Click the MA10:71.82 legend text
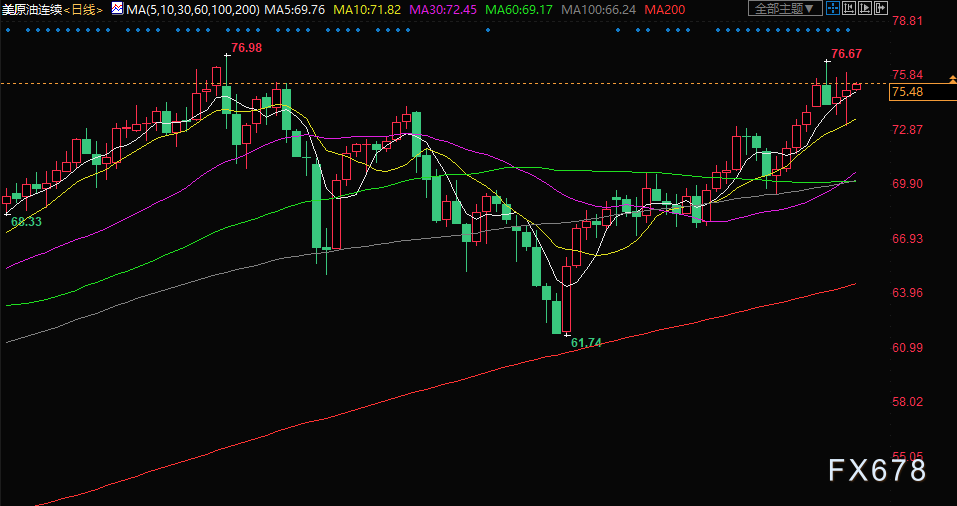 [368, 9]
